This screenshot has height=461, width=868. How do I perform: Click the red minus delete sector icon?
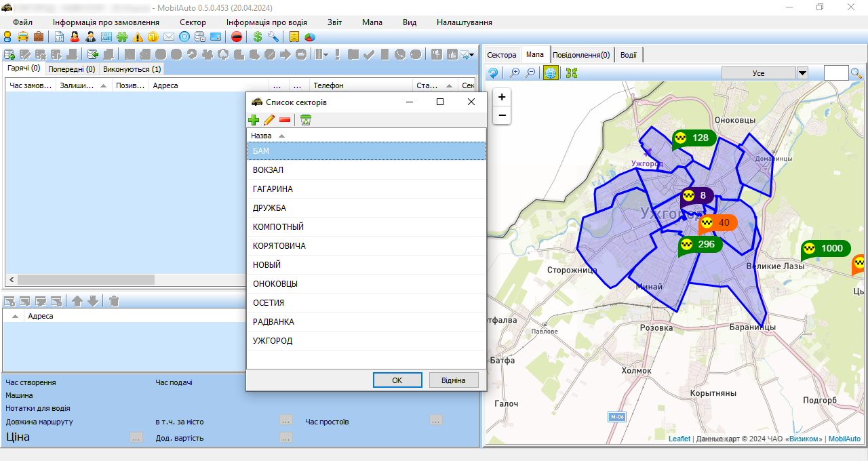pyautogui.click(x=285, y=120)
